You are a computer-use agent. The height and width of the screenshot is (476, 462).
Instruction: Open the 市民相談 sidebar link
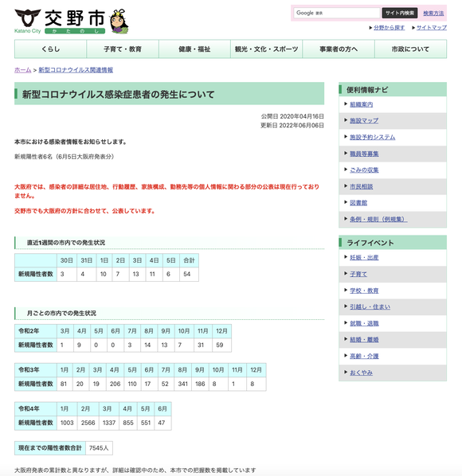click(361, 186)
